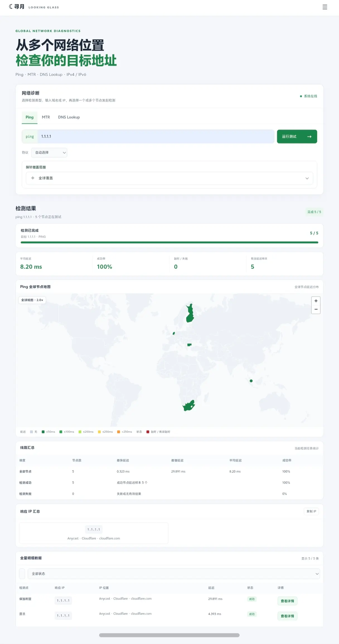Screen dimensions: 339x644
Task: Click the crosshair icon in probe coverage
Action: pyautogui.click(x=33, y=178)
